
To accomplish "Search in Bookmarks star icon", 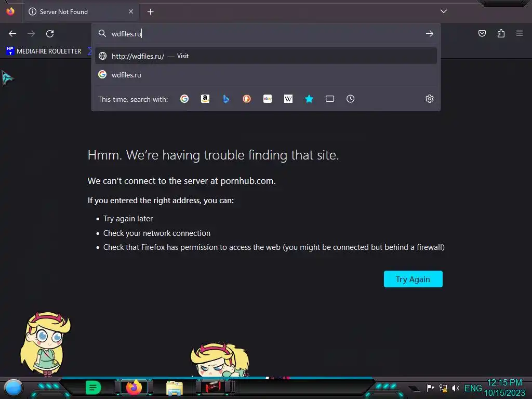I will pyautogui.click(x=309, y=99).
